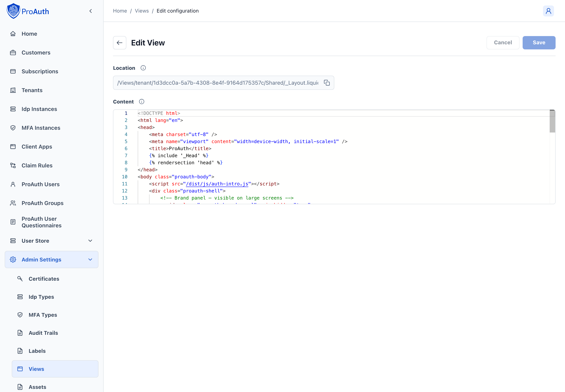Open Labels under Admin Settings
This screenshot has width=565, height=392.
click(x=55, y=351)
